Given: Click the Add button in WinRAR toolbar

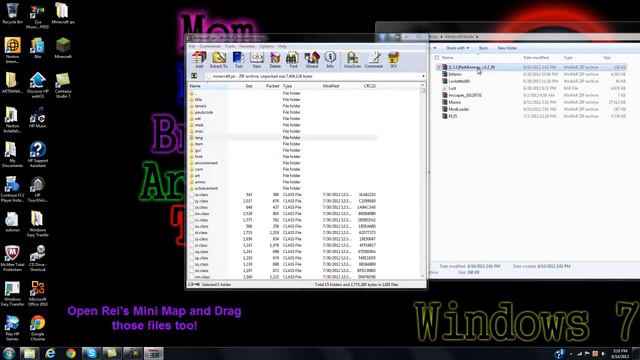Looking at the screenshot, I should (x=199, y=60).
